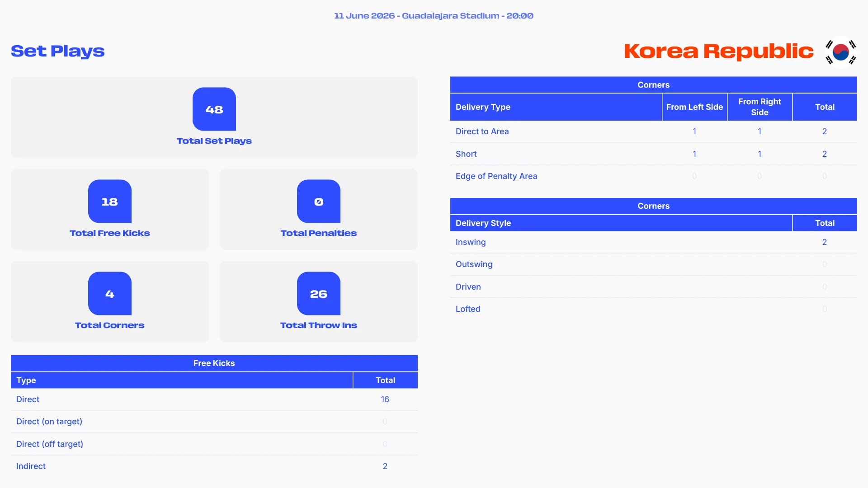Click the Inswing total value 2
This screenshot has width=868, height=488.
825,242
